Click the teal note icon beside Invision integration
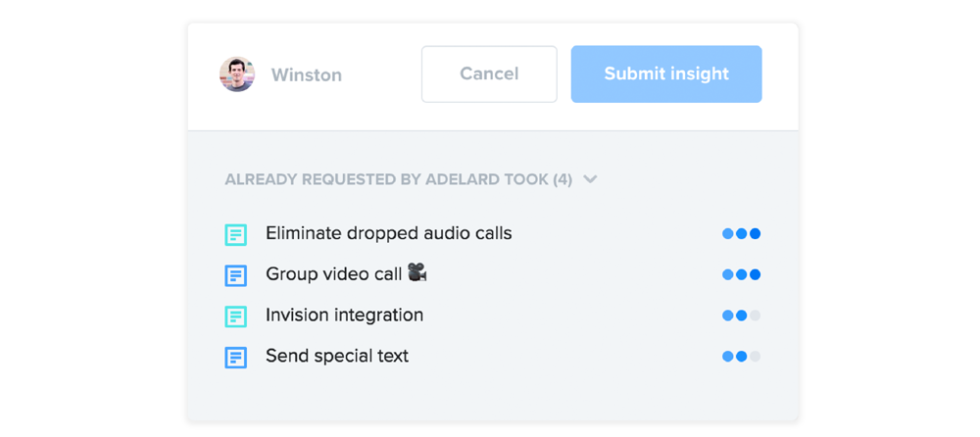Screen dimensions: 980x437 pyautogui.click(x=235, y=316)
